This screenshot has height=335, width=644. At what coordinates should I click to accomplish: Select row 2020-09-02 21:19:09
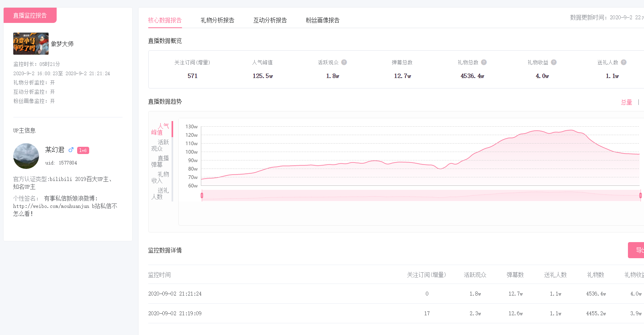pos(396,313)
